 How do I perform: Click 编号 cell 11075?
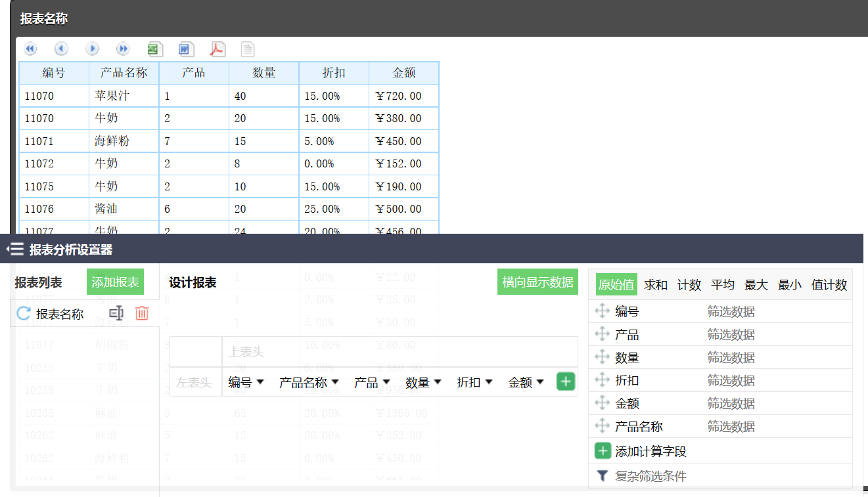[x=54, y=186]
